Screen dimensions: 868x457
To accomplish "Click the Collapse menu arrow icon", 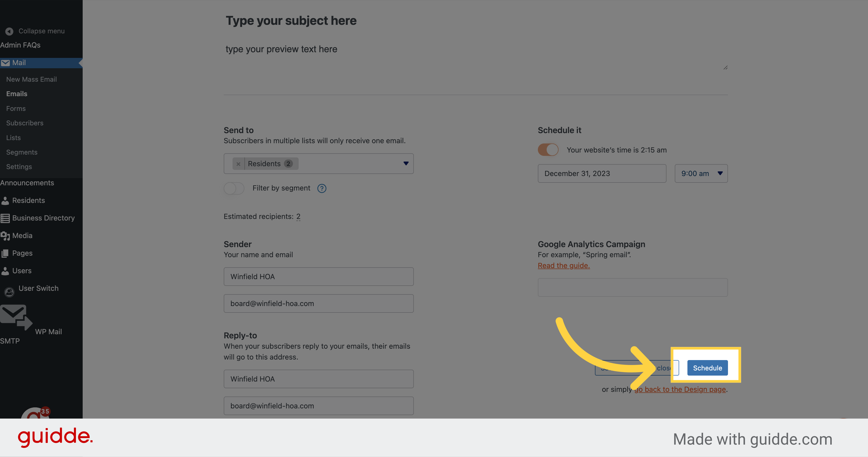I will [x=10, y=31].
